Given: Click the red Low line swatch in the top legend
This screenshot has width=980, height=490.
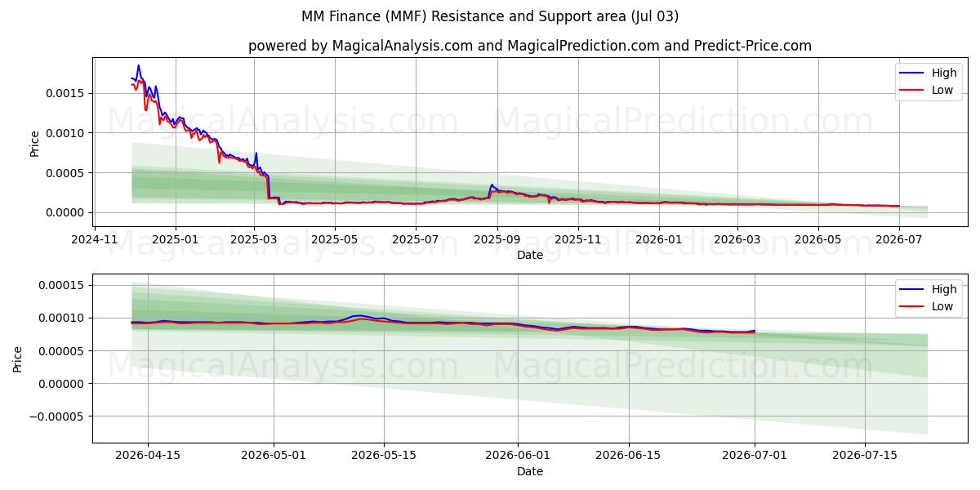Looking at the screenshot, I should [911, 91].
